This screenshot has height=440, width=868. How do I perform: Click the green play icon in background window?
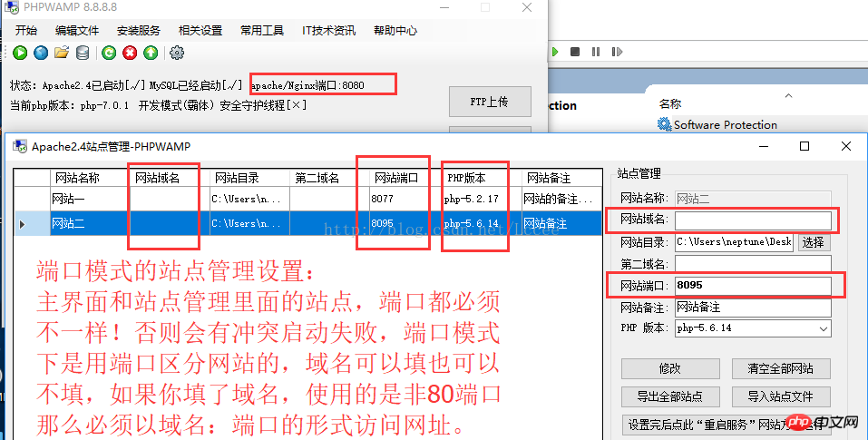point(555,52)
